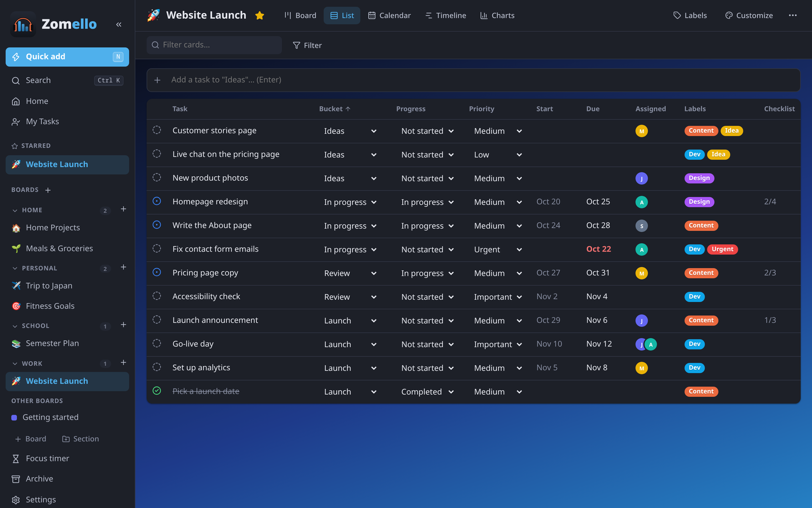812x508 pixels.
Task: Add board to WORK section plus icon
Action: click(x=123, y=363)
